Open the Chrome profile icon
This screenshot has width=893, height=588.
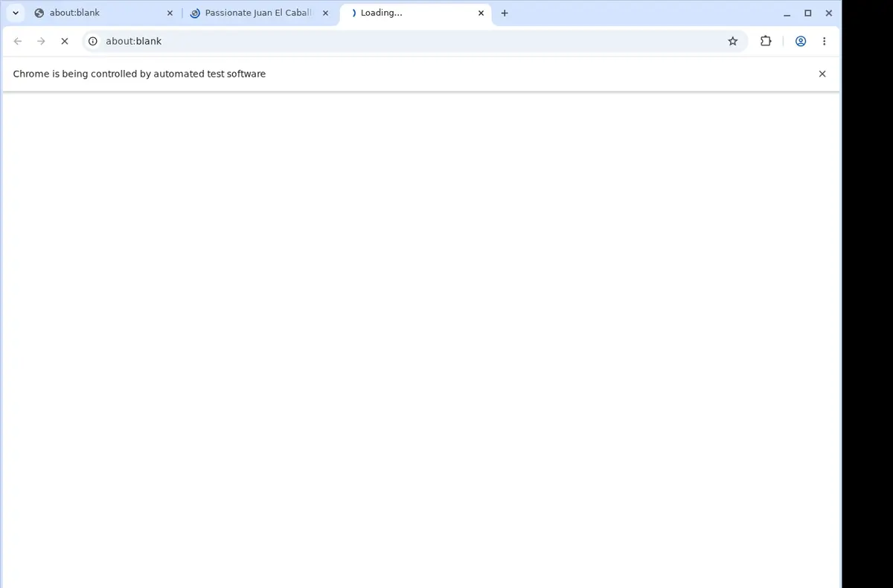(801, 41)
